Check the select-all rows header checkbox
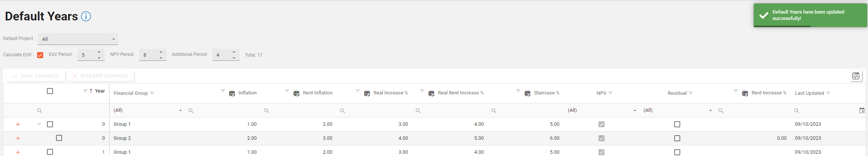The height and width of the screenshot is (156, 868). point(50,91)
